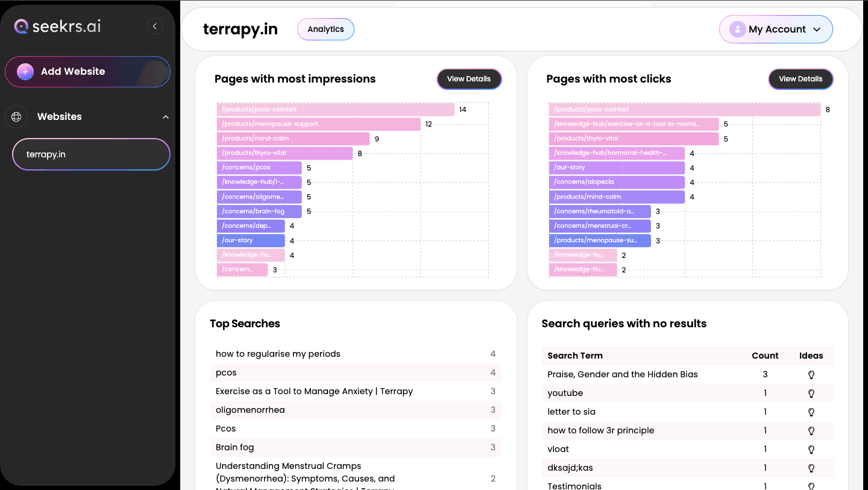The height and width of the screenshot is (490, 868).
Task: Collapse the sidebar with the chevron button
Action: point(155,27)
